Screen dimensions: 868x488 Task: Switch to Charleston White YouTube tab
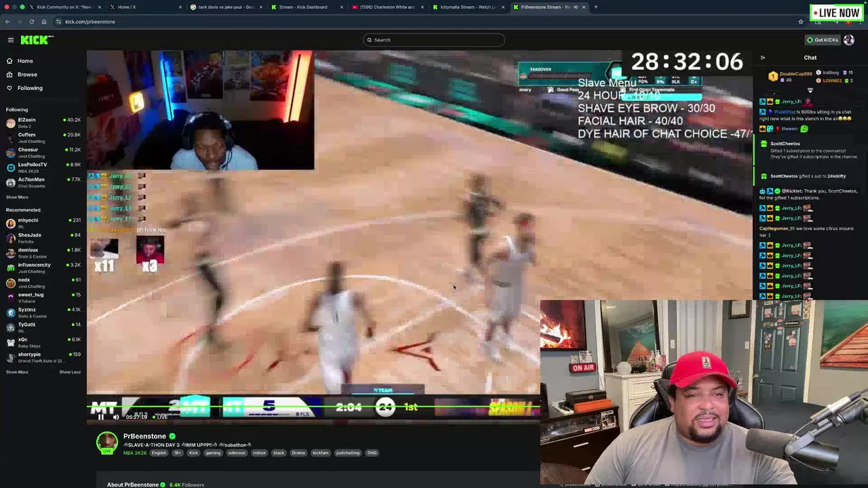[387, 7]
